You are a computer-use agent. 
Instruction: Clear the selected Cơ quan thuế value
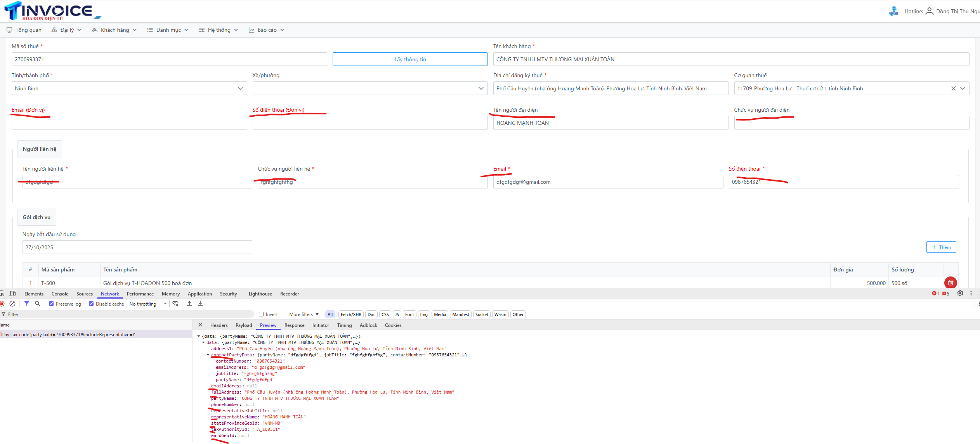953,88
